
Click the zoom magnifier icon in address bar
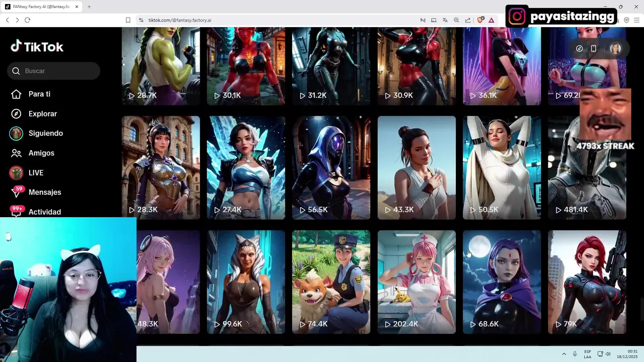[456, 20]
